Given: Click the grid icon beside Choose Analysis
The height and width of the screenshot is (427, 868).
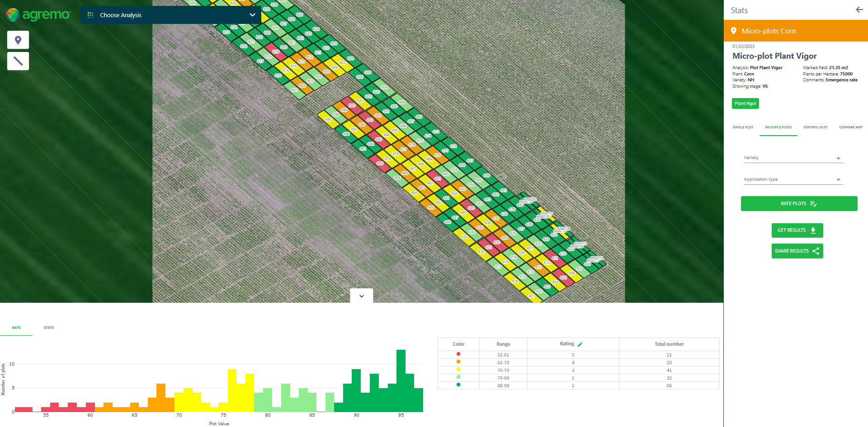Looking at the screenshot, I should click(90, 15).
